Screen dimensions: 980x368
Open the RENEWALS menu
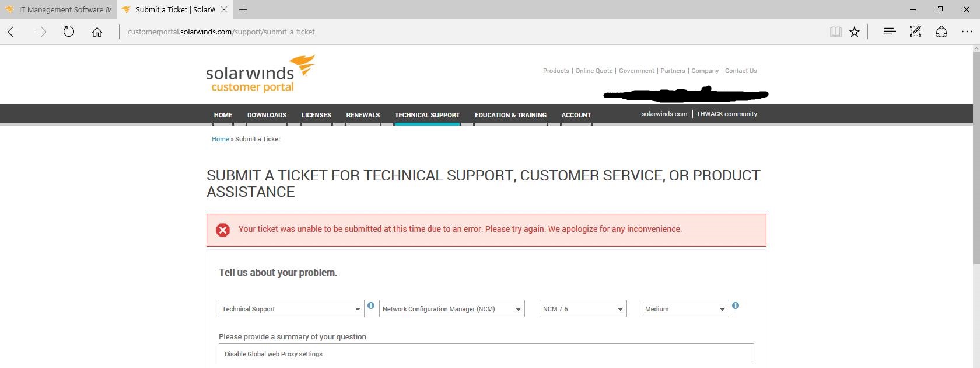[x=363, y=115]
